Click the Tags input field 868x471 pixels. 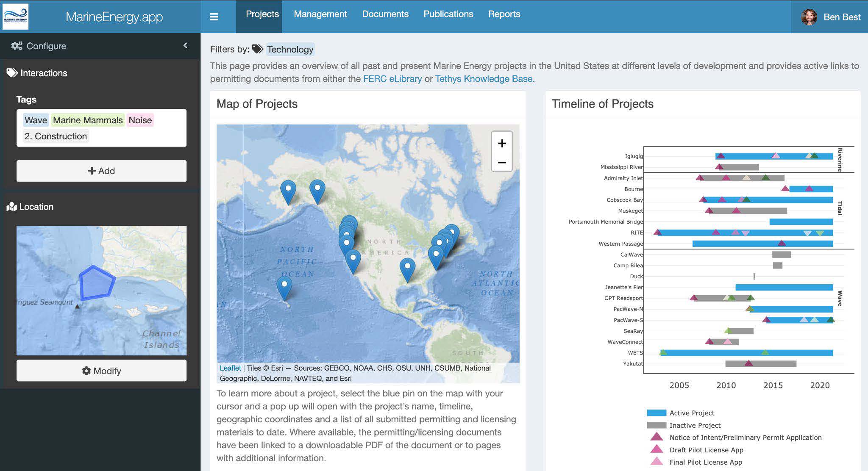pyautogui.click(x=101, y=128)
